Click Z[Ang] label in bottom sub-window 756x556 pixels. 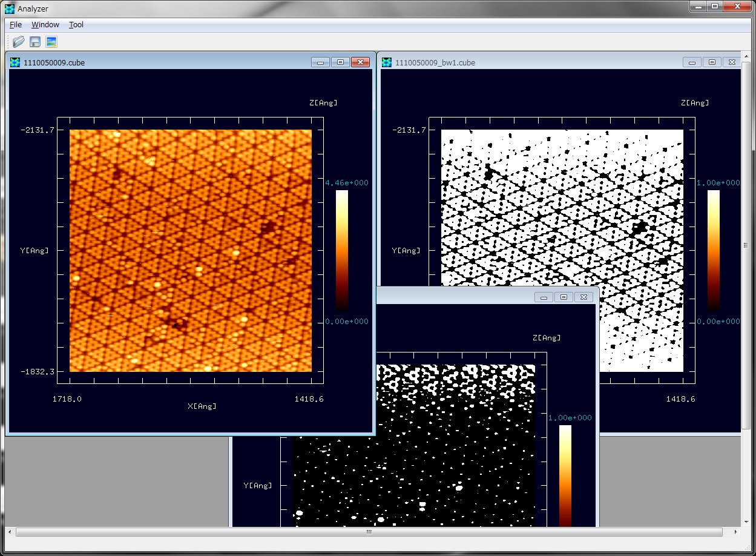tap(546, 337)
